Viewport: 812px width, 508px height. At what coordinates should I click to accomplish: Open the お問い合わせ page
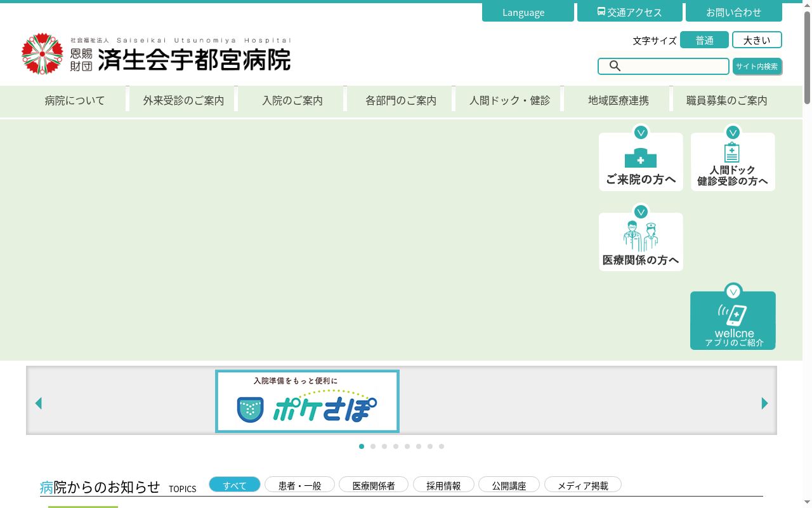(734, 12)
